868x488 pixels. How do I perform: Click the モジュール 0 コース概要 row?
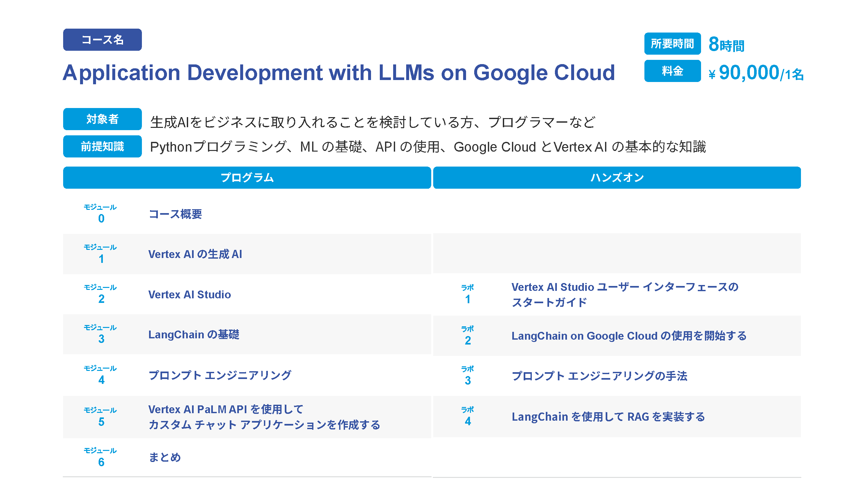point(175,214)
